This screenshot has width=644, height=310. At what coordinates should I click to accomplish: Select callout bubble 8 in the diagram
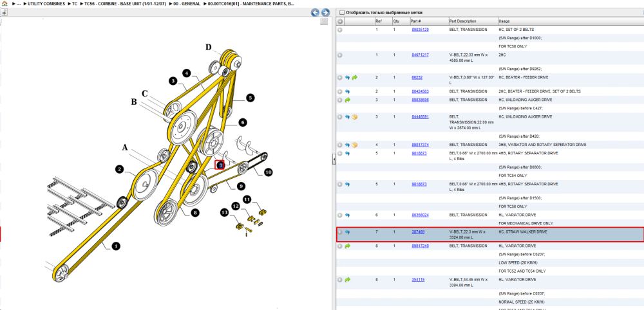coord(194,212)
